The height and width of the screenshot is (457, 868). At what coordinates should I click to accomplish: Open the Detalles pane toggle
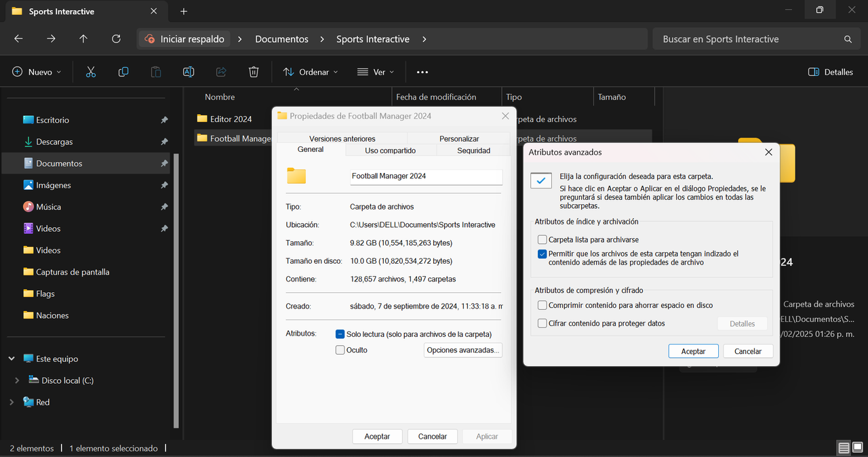pyautogui.click(x=831, y=72)
